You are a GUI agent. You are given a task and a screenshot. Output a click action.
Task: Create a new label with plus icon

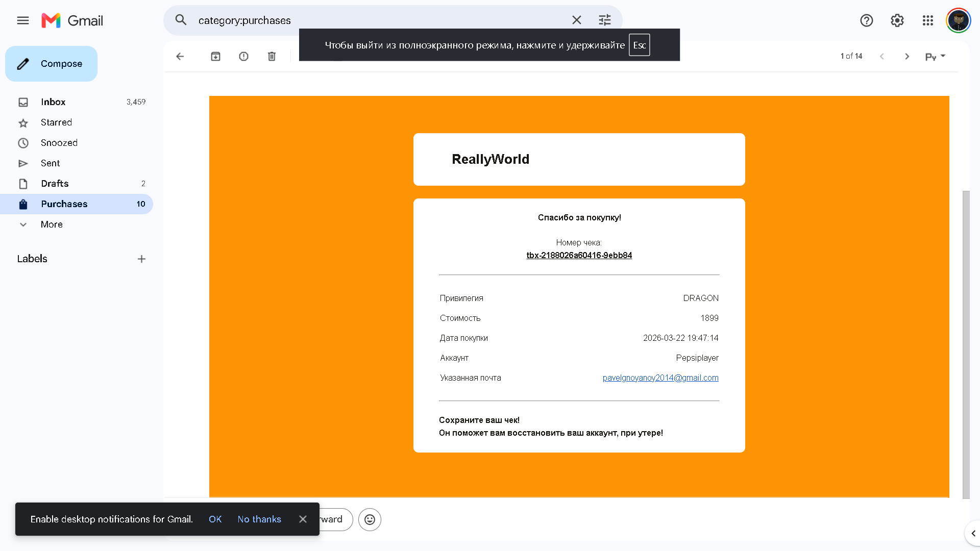(x=141, y=259)
